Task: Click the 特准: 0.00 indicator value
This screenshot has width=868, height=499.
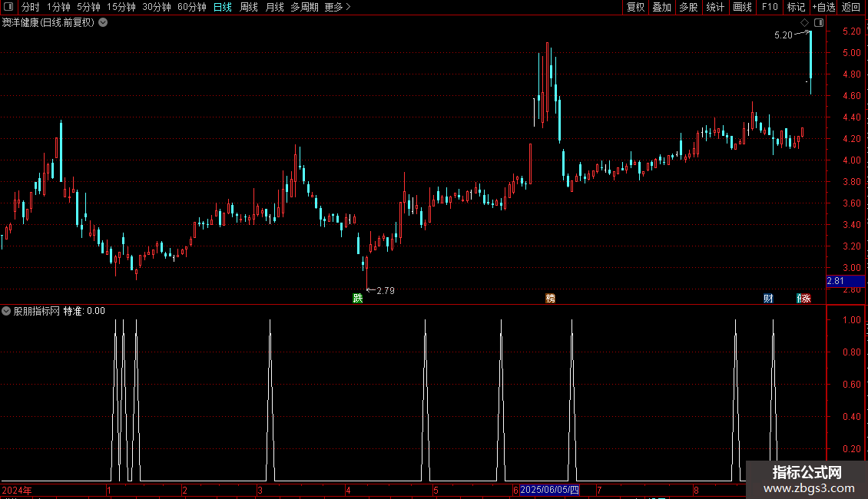Action: (x=84, y=312)
